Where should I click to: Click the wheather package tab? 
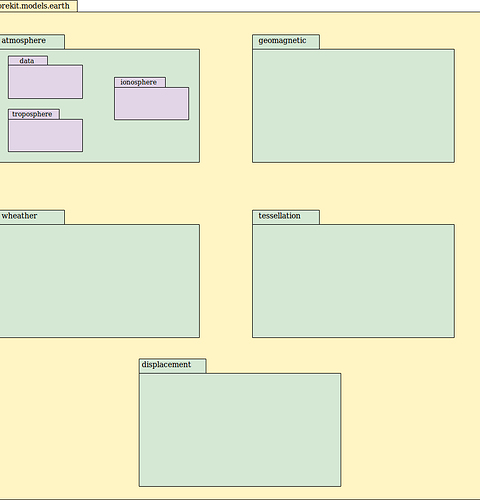(x=32, y=217)
